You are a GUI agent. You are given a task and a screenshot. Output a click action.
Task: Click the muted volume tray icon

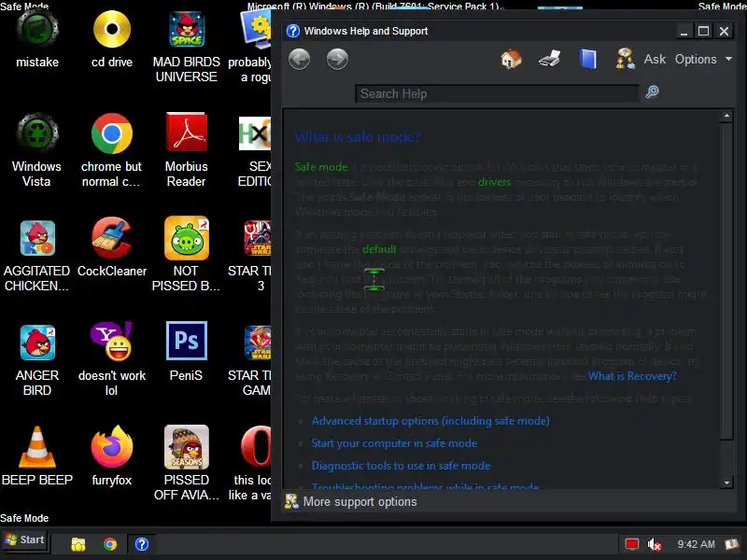coord(655,544)
